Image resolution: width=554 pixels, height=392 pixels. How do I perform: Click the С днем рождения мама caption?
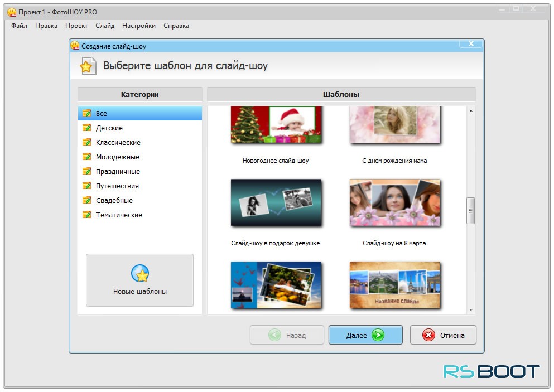pyautogui.click(x=394, y=161)
